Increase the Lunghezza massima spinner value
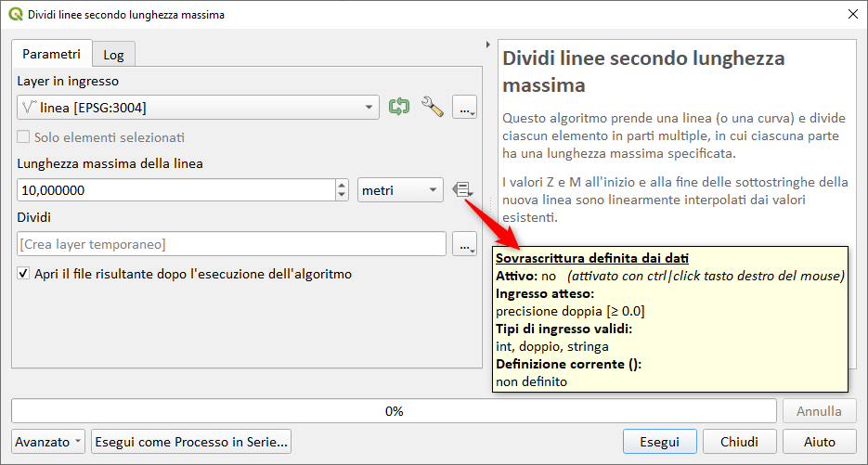 click(x=342, y=185)
